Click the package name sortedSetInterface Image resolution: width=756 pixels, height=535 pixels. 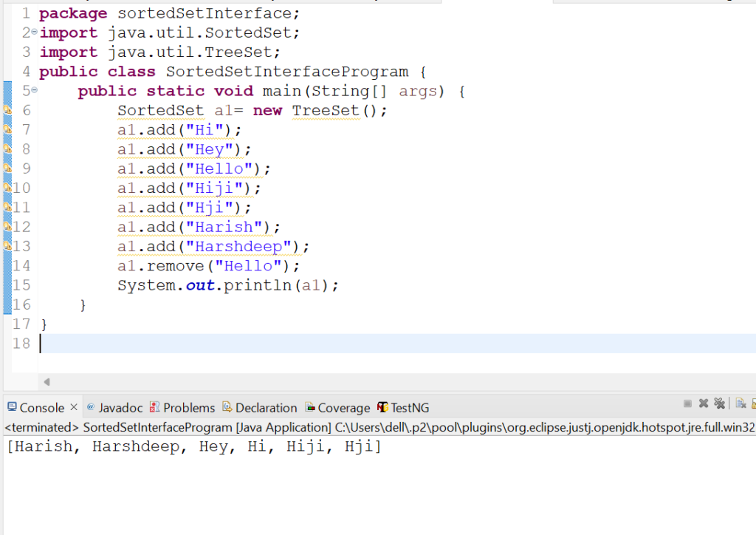[x=205, y=13]
